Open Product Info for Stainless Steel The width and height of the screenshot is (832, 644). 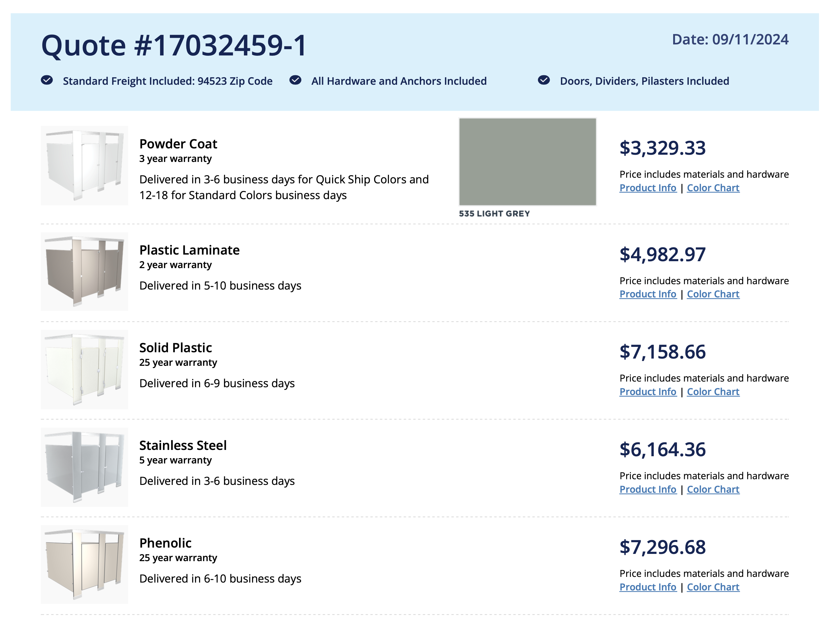[x=648, y=489]
